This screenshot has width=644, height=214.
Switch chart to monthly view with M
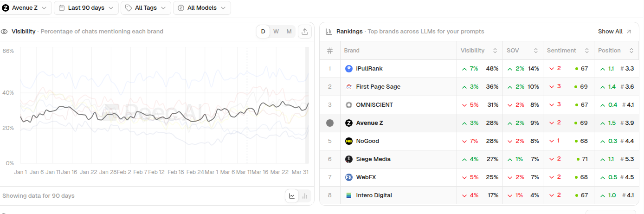(289, 32)
